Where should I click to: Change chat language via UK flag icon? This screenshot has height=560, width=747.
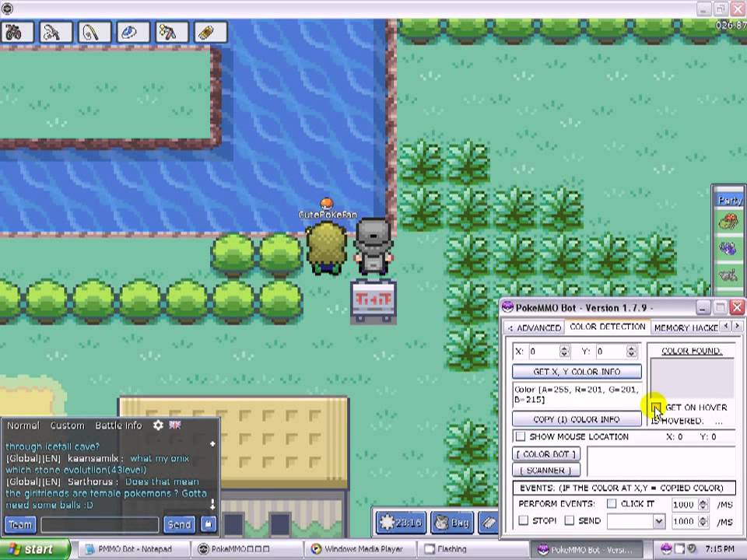tap(175, 425)
